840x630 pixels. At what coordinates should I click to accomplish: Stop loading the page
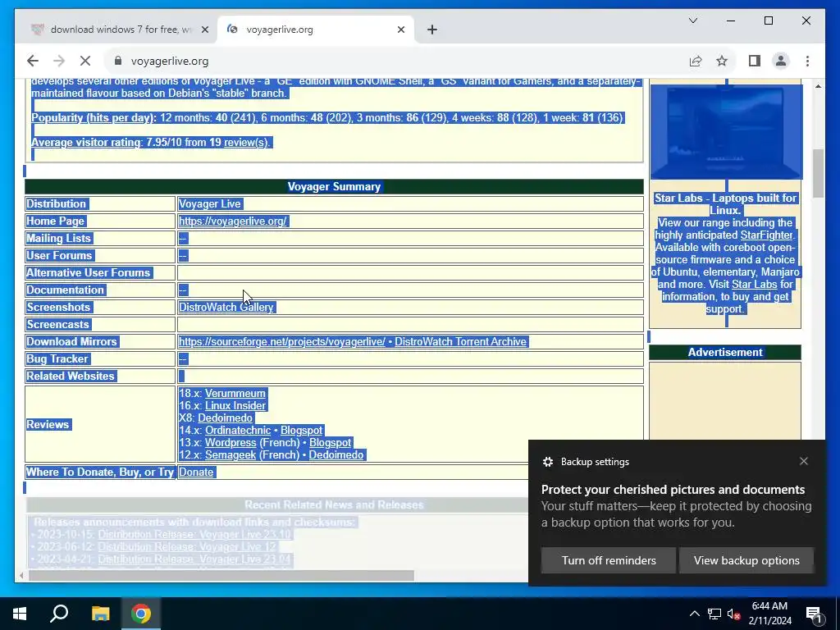pyautogui.click(x=85, y=61)
